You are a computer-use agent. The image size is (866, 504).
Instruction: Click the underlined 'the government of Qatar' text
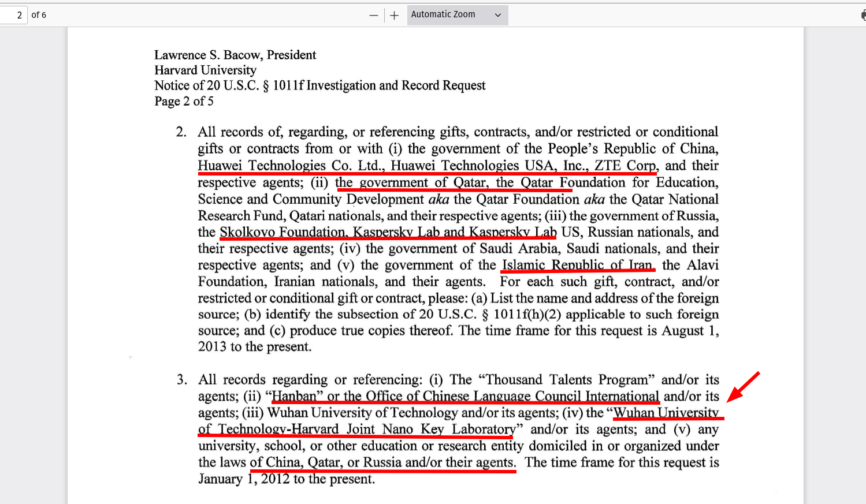(x=411, y=182)
